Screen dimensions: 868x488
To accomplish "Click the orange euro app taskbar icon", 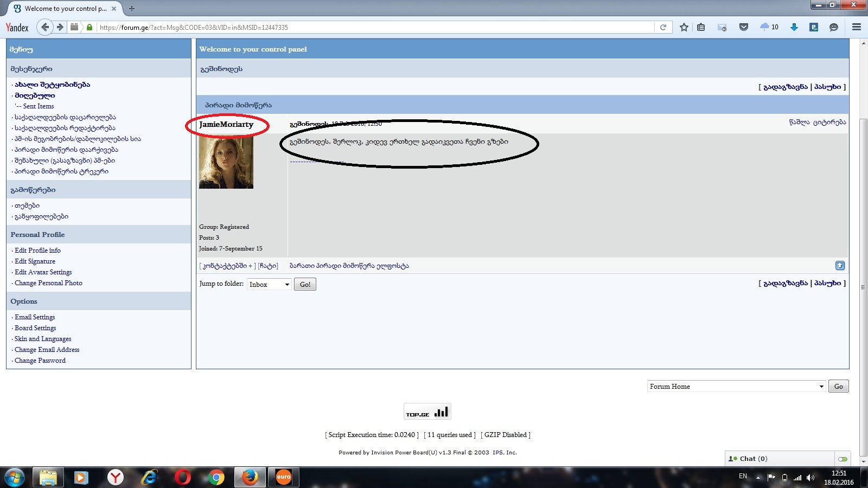I will (x=284, y=478).
